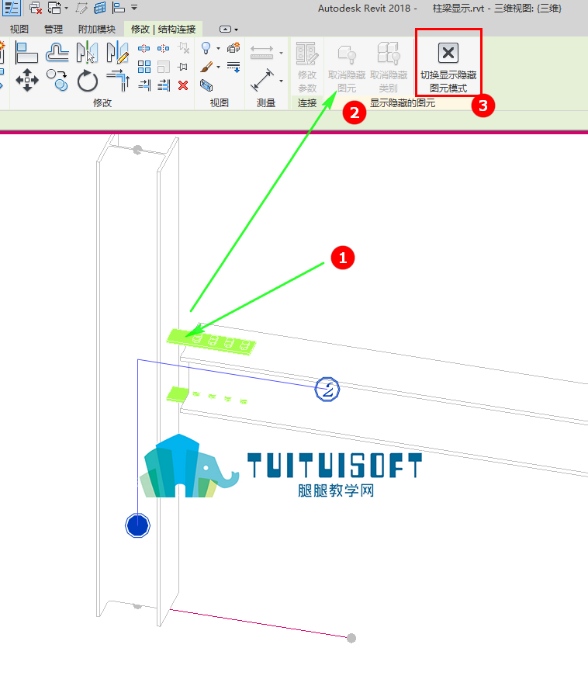Select the Rotate tool
This screenshot has width=588, height=700.
(x=88, y=81)
